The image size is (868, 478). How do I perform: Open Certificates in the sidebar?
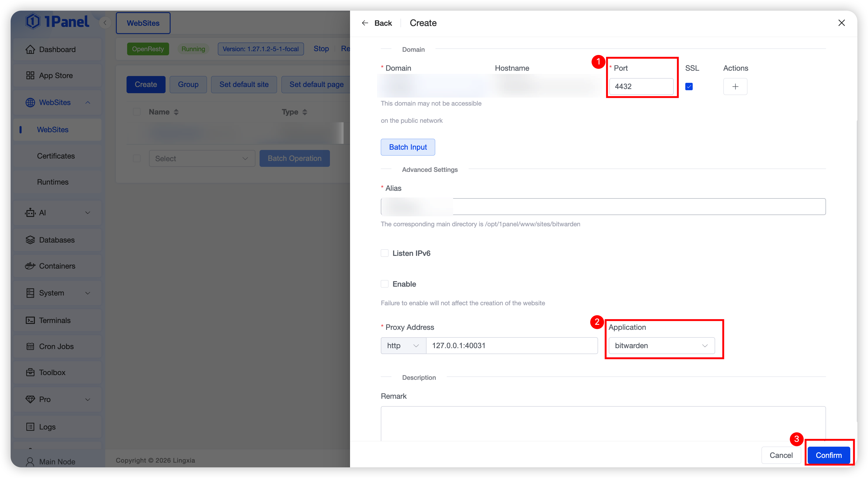tap(56, 156)
